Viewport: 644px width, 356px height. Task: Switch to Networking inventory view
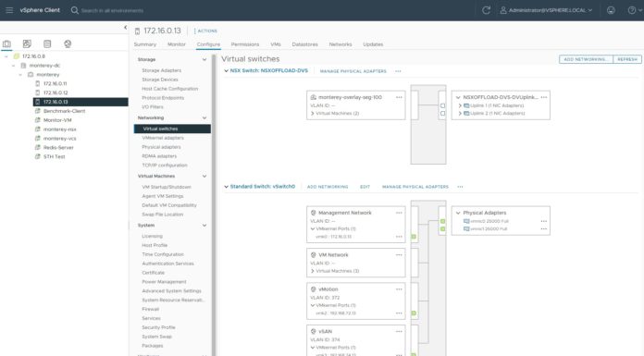68,43
